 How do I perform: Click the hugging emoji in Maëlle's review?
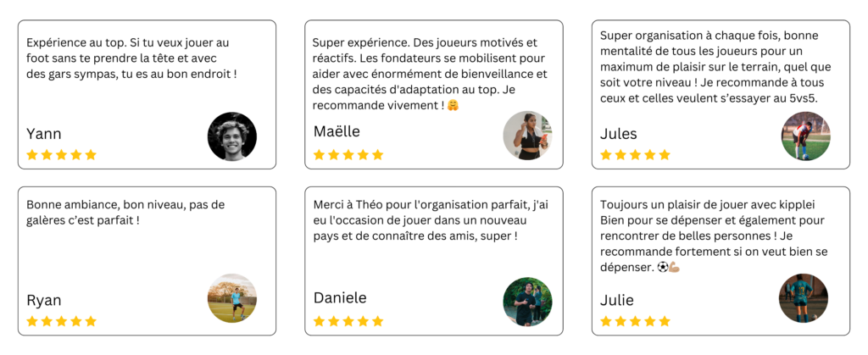pos(453,106)
